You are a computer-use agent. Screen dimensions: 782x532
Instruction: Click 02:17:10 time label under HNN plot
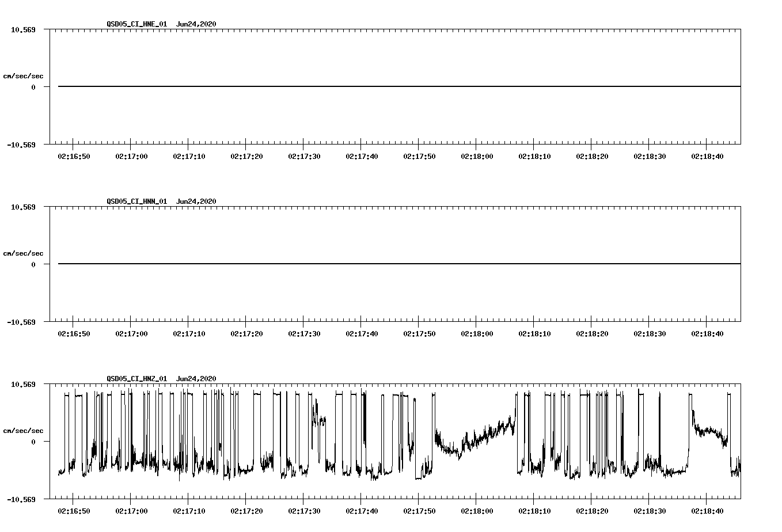189,333
